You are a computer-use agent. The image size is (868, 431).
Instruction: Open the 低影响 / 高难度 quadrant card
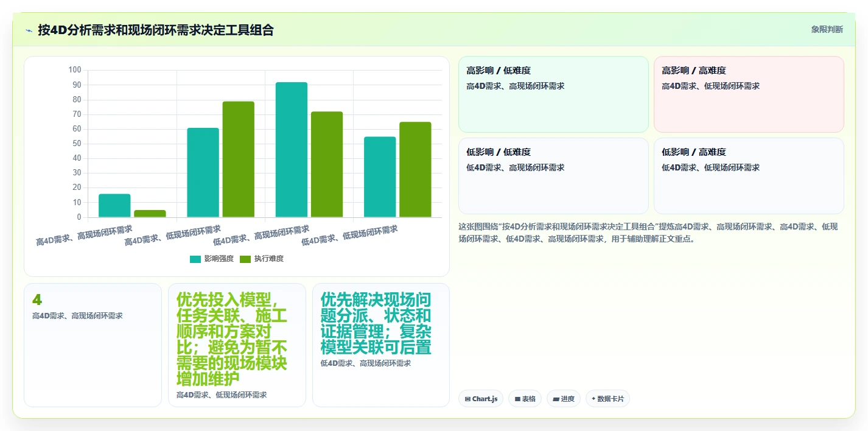749,176
